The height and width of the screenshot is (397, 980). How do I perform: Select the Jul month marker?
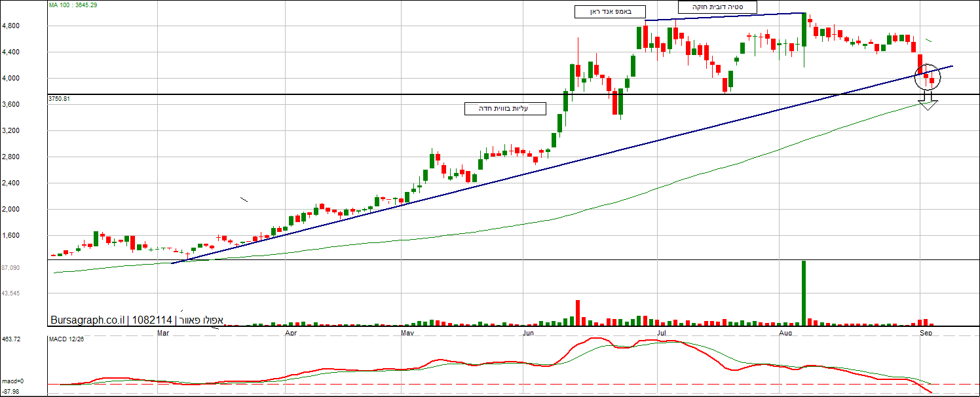pyautogui.click(x=662, y=333)
